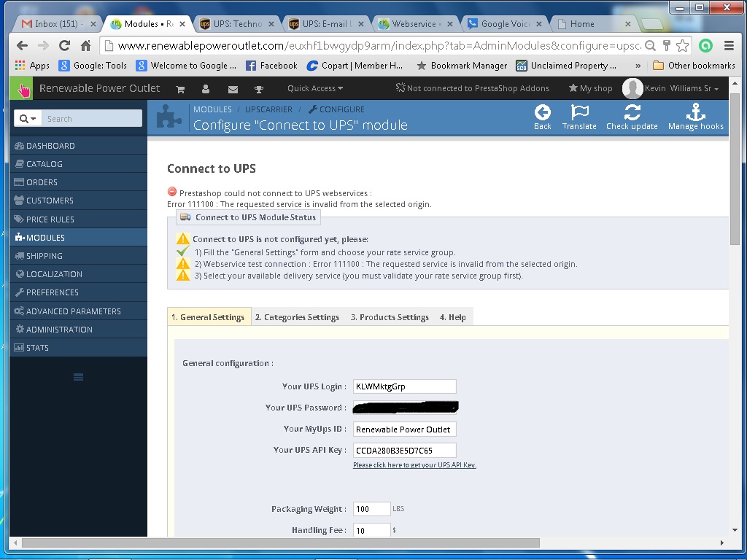Viewport: 747px width, 560px height.
Task: Open the Bookmark Manager bookmark
Action: click(x=462, y=66)
